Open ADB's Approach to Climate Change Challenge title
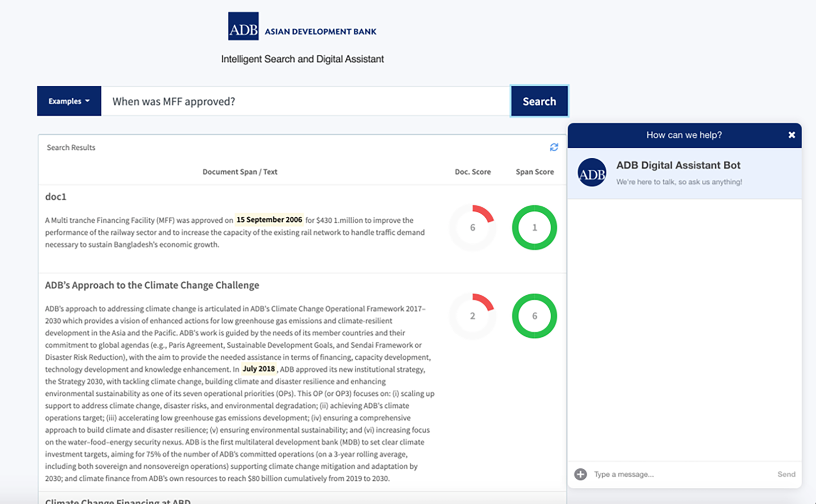This screenshot has width=816, height=504. pyautogui.click(x=152, y=285)
